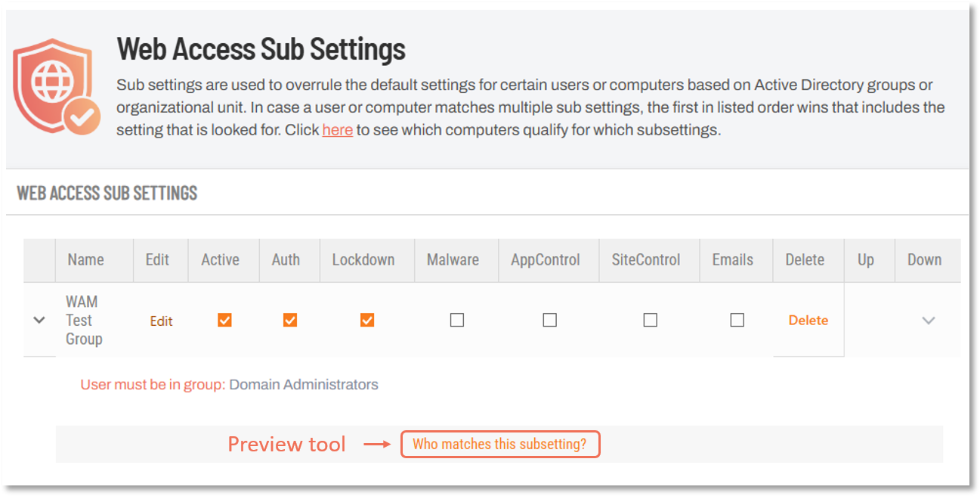This screenshot has width=980, height=496.
Task: Enable the Malware checkbox
Action: coord(456,320)
